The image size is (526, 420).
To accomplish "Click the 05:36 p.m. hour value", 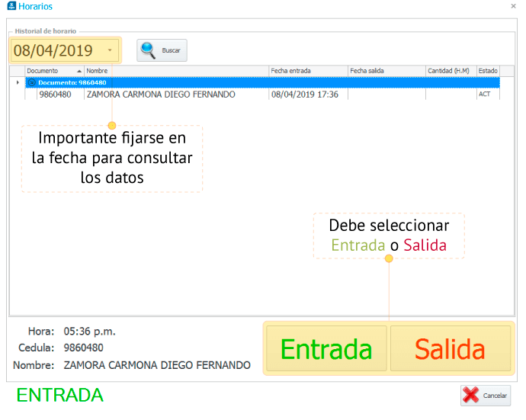I will pos(89,332).
